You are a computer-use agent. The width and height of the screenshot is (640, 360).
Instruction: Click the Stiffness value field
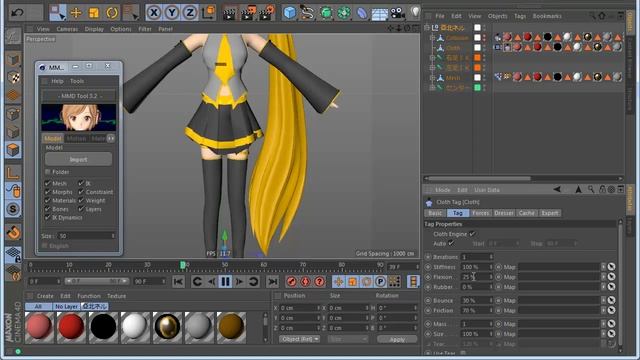tap(477, 267)
